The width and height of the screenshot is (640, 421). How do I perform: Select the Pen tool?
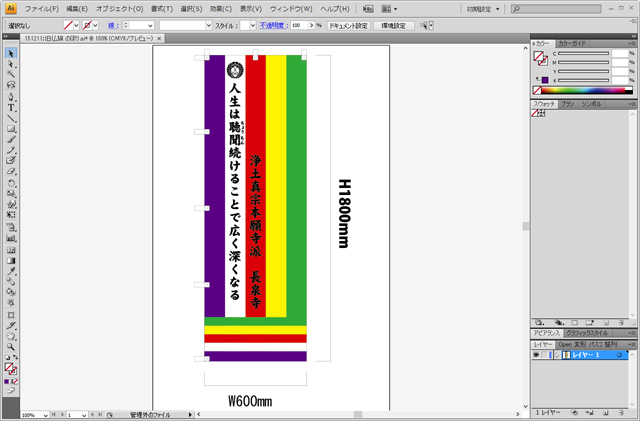click(x=11, y=97)
